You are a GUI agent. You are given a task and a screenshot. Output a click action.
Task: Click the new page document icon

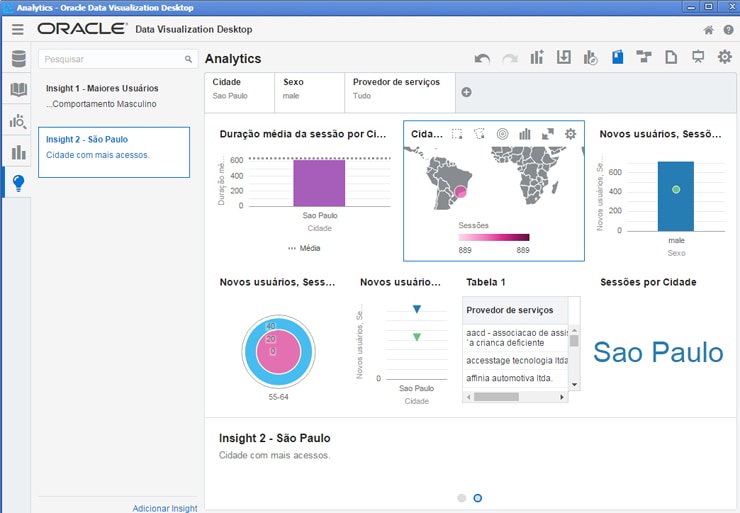tap(671, 57)
